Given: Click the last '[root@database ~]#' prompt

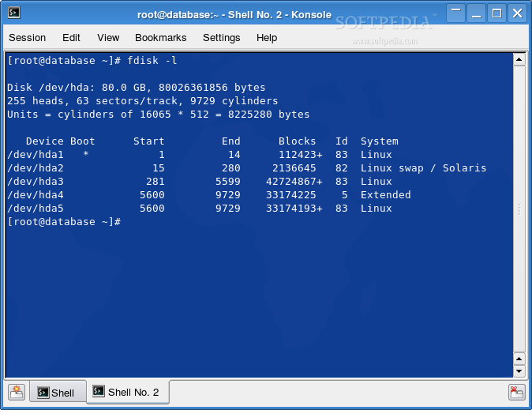Looking at the screenshot, I should tap(64, 222).
